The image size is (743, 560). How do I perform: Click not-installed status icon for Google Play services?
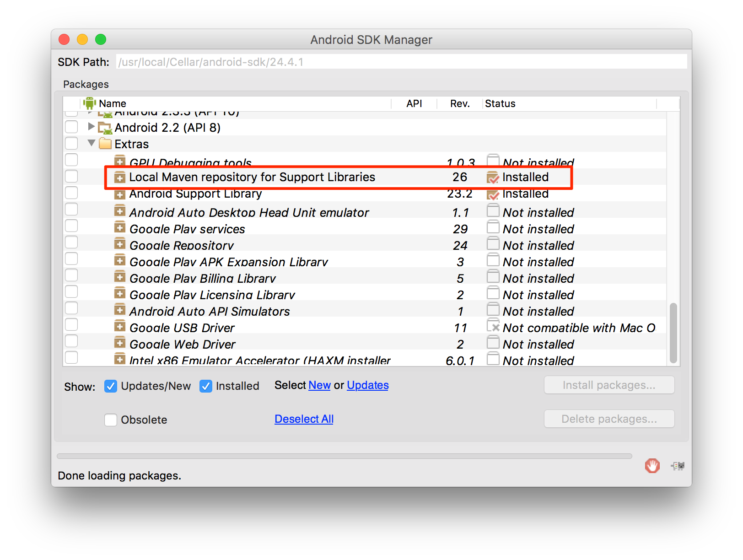(x=493, y=227)
